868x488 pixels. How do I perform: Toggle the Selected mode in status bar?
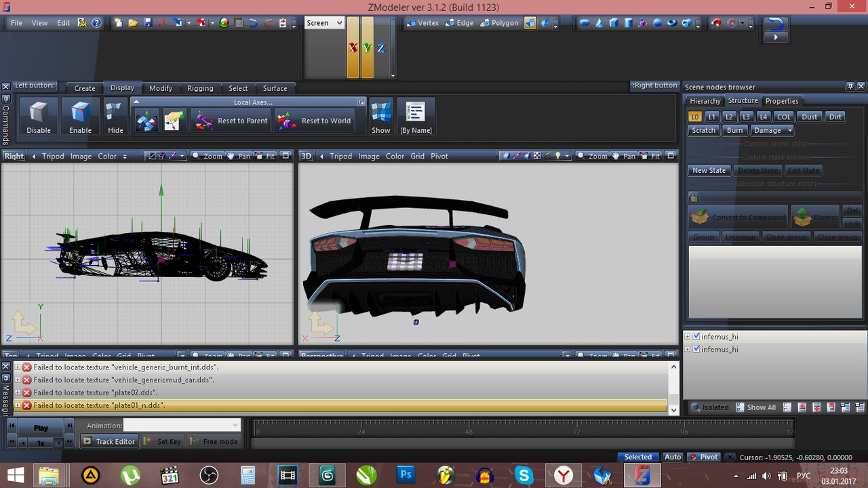click(x=638, y=457)
